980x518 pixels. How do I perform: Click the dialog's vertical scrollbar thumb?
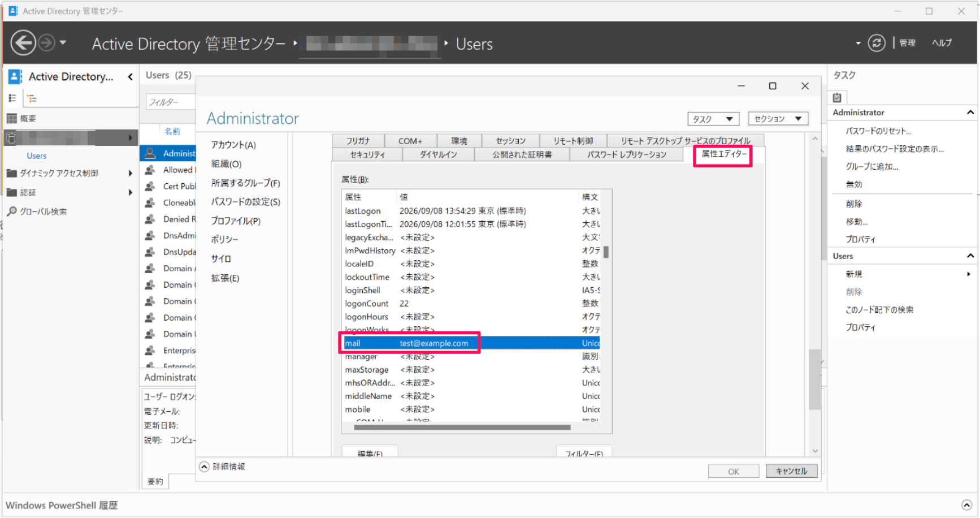pyautogui.click(x=814, y=379)
